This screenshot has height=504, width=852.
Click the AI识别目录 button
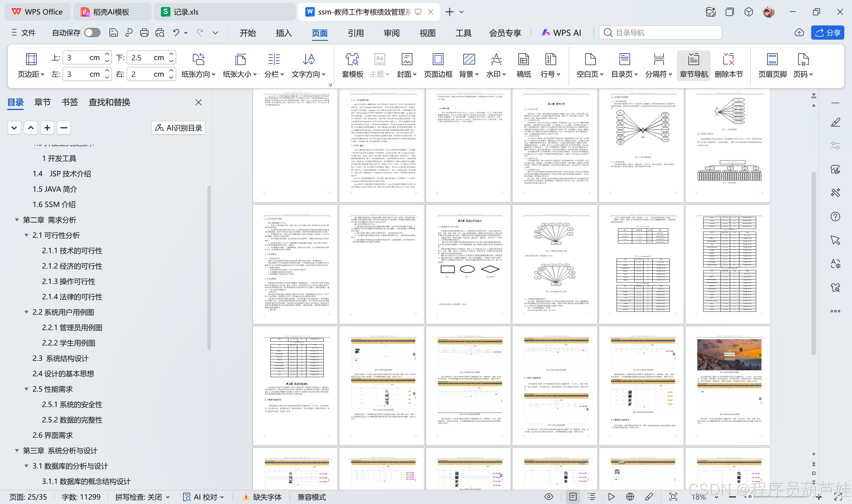click(x=178, y=128)
